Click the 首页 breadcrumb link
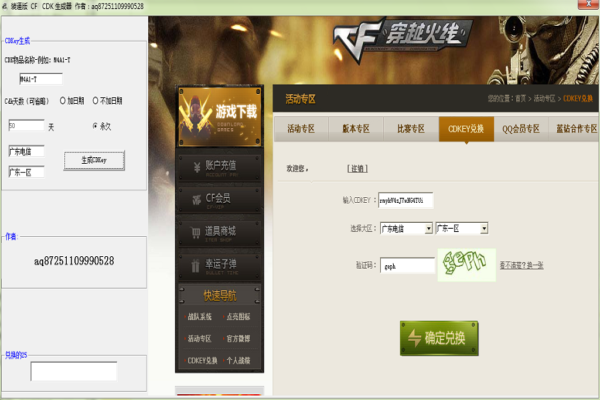Screen dimensions: 600x400 [x=520, y=99]
